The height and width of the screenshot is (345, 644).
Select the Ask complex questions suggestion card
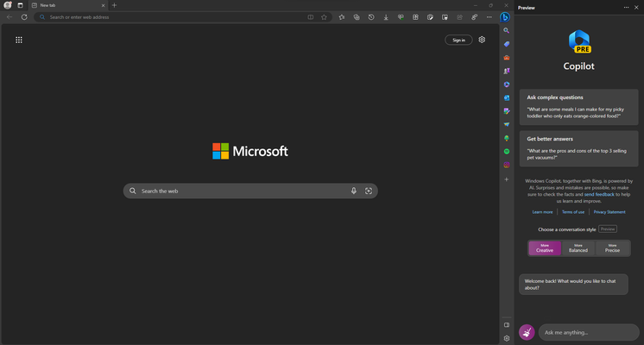coord(578,107)
